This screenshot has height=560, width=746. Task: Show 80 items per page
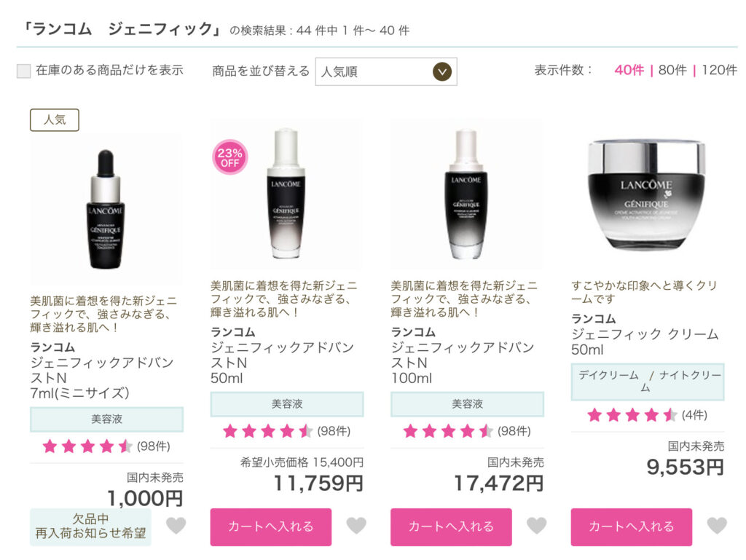(672, 71)
